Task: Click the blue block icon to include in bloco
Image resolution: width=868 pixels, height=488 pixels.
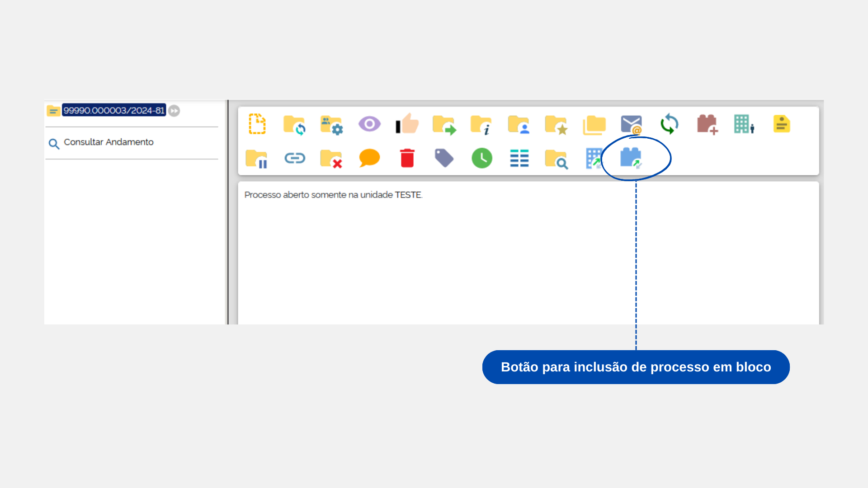Action: tap(631, 158)
